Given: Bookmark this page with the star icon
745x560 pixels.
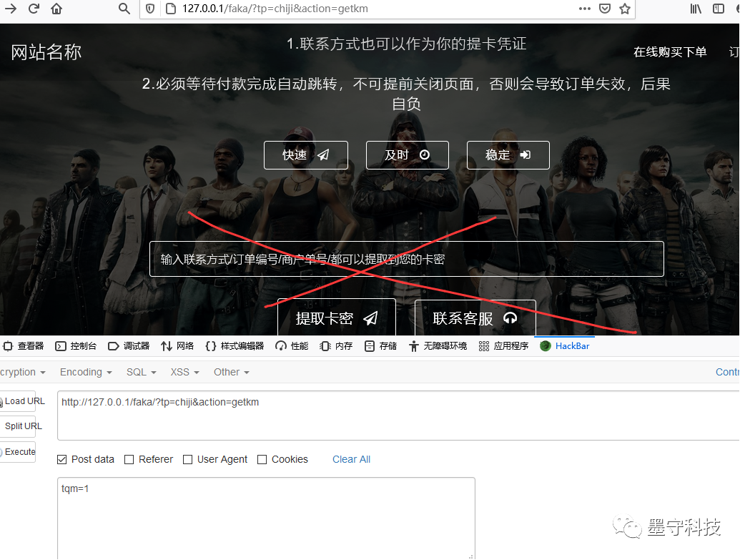Looking at the screenshot, I should point(626,9).
